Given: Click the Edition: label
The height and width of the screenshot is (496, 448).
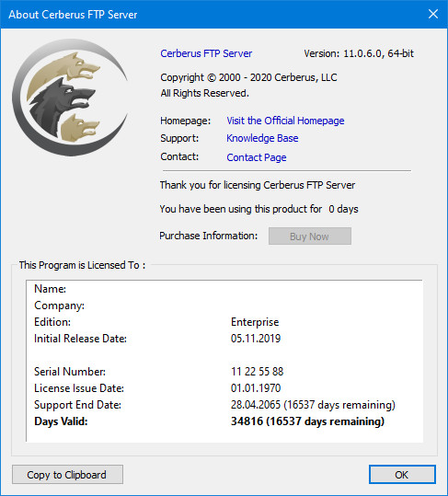Looking at the screenshot, I should (x=52, y=322).
